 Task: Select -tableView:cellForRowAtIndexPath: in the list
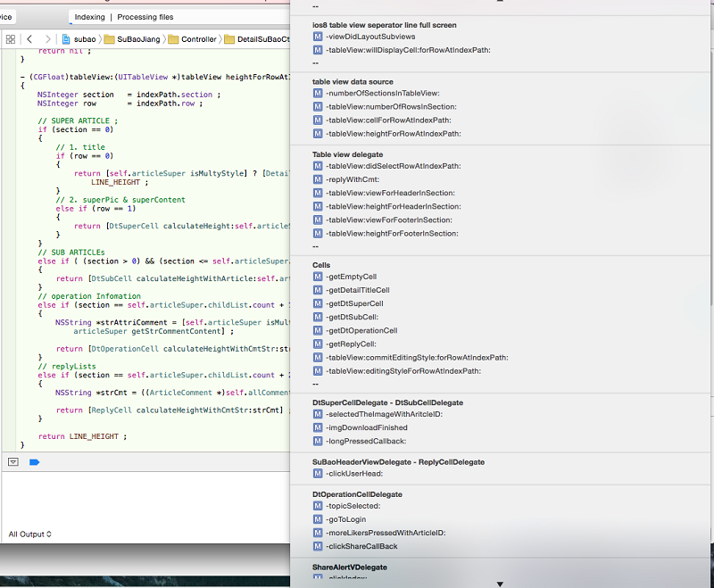pos(388,120)
